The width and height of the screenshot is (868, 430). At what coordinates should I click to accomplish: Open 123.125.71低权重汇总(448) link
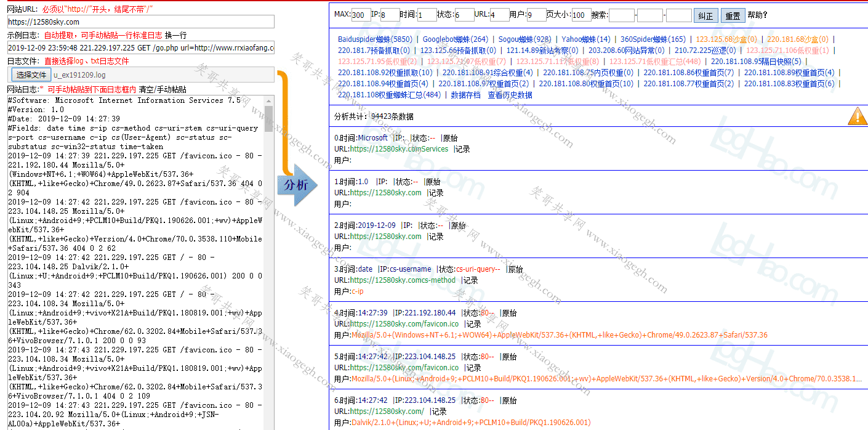(x=655, y=61)
